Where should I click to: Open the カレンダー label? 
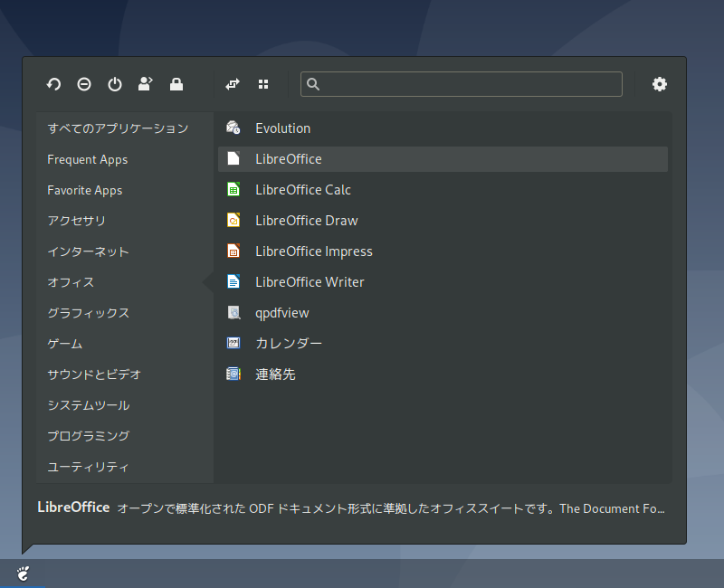pos(288,344)
